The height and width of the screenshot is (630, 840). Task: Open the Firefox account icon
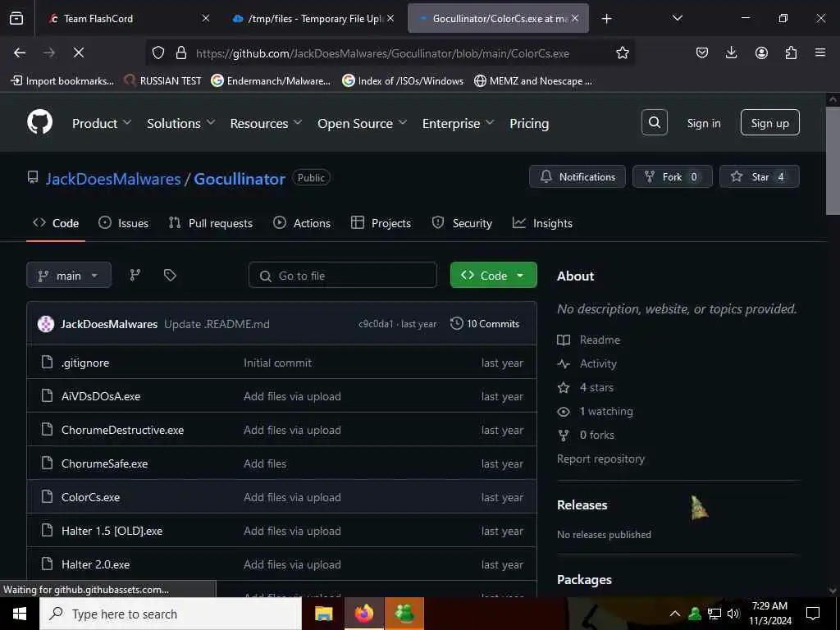coord(761,52)
